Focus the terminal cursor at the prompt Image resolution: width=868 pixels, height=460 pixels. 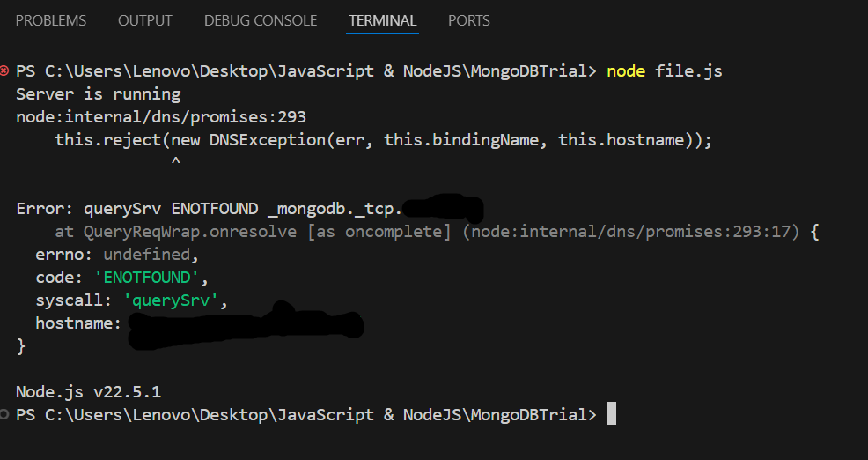[611, 414]
